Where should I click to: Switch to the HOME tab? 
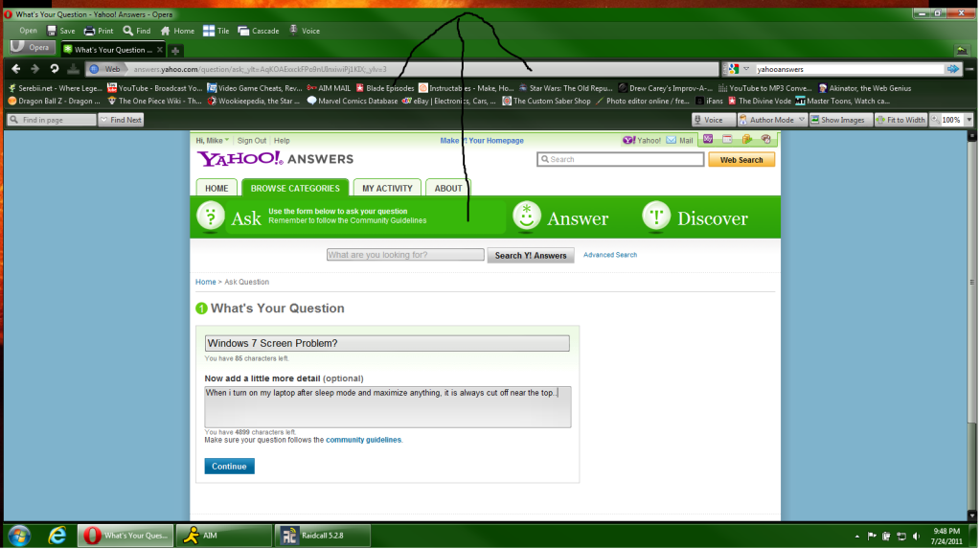(217, 188)
